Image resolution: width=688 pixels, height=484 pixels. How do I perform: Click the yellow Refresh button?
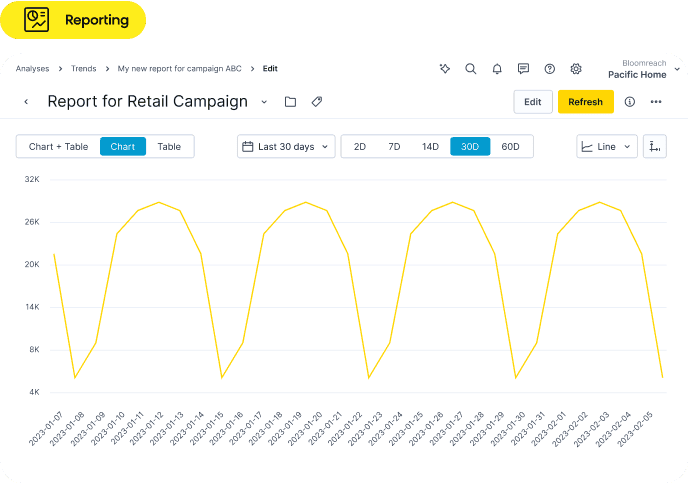pos(585,102)
